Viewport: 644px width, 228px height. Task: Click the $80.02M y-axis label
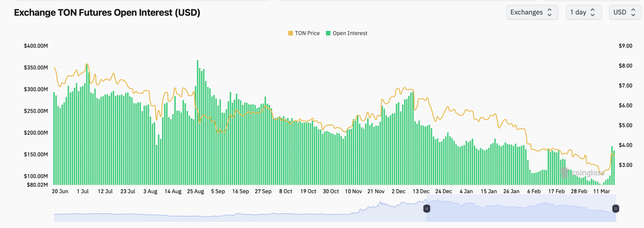click(x=38, y=185)
